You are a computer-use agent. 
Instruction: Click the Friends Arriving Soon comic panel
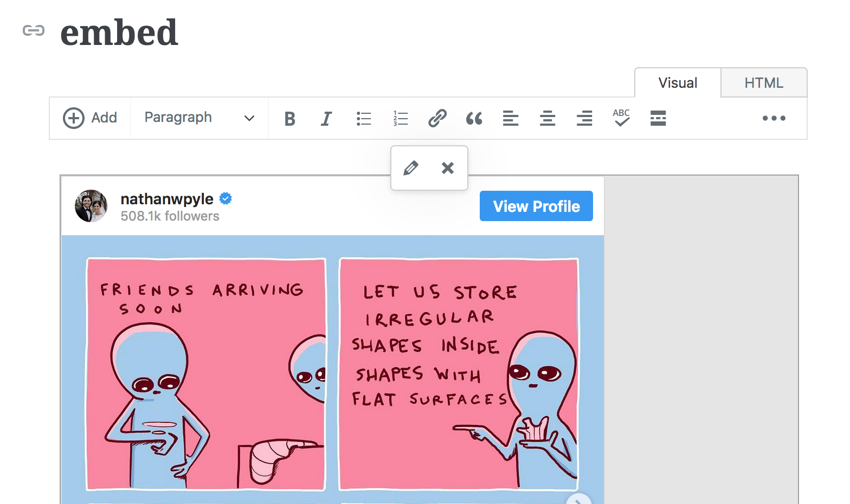[206, 374]
